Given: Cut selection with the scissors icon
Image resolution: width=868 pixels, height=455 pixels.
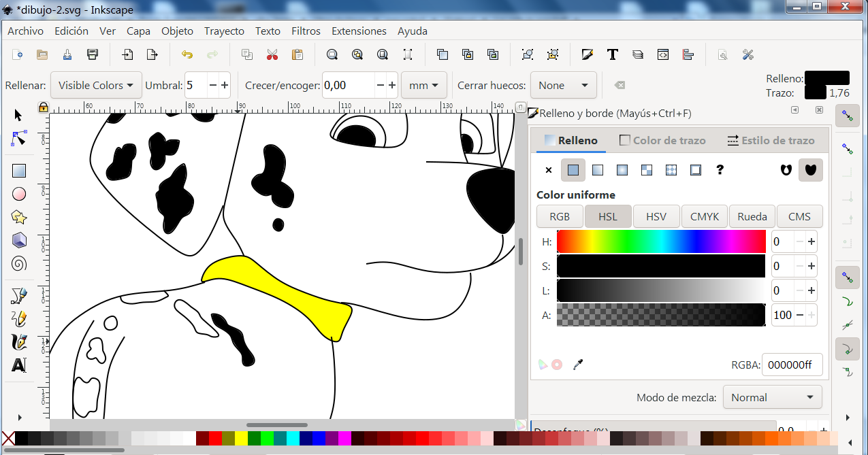Looking at the screenshot, I should 272,54.
